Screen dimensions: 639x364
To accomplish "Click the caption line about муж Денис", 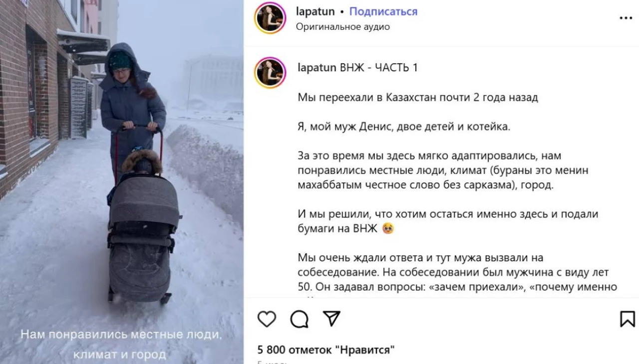I will tap(404, 127).
